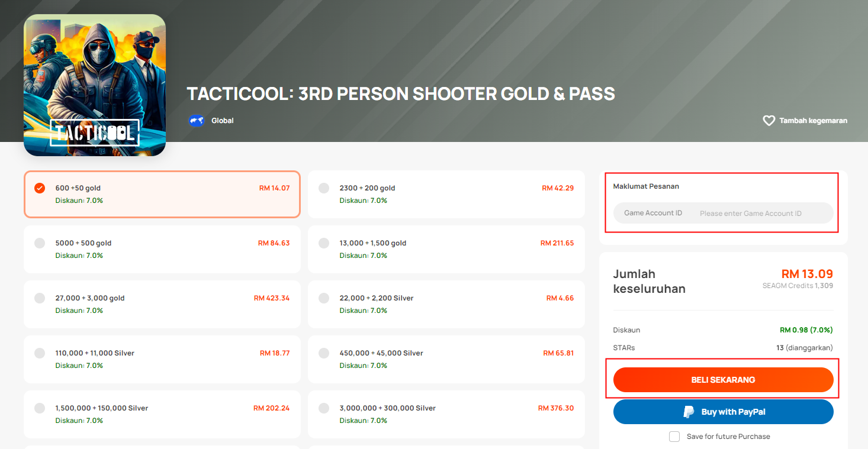This screenshot has height=449, width=868.
Task: Pick the 22,000 + 2,200 Silver option
Action: point(446,304)
